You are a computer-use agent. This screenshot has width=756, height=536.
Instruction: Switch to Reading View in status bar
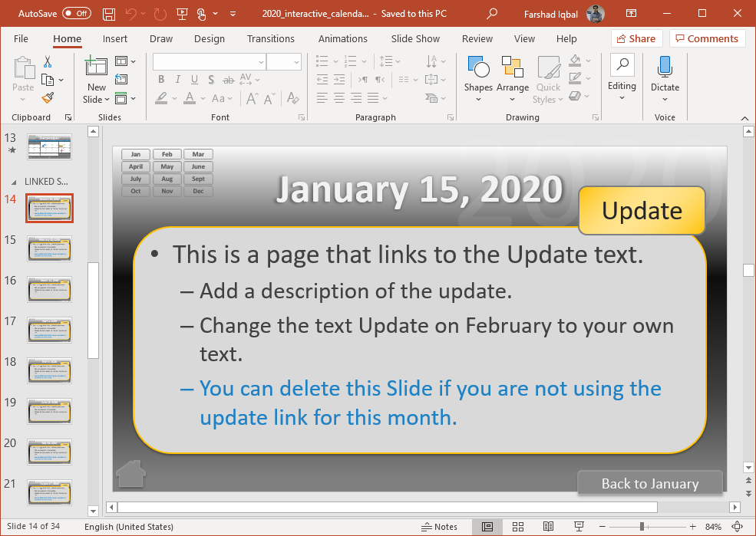(548, 527)
